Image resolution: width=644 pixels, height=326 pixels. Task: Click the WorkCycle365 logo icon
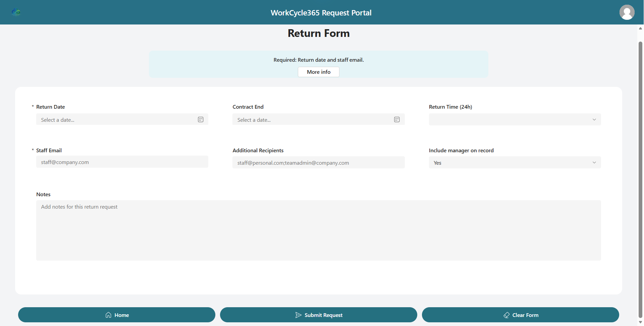point(16,12)
